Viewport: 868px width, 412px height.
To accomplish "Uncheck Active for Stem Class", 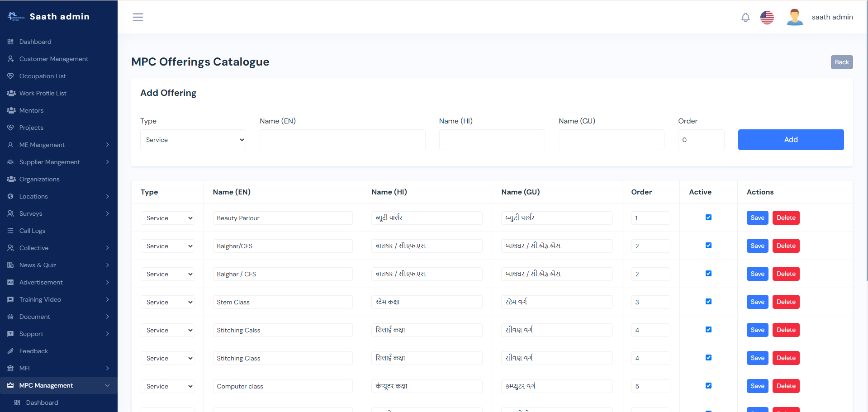I will tap(708, 302).
